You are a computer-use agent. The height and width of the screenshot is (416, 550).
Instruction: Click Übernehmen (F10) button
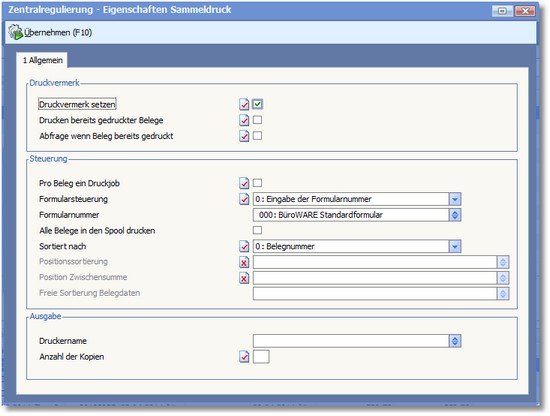click(50, 32)
